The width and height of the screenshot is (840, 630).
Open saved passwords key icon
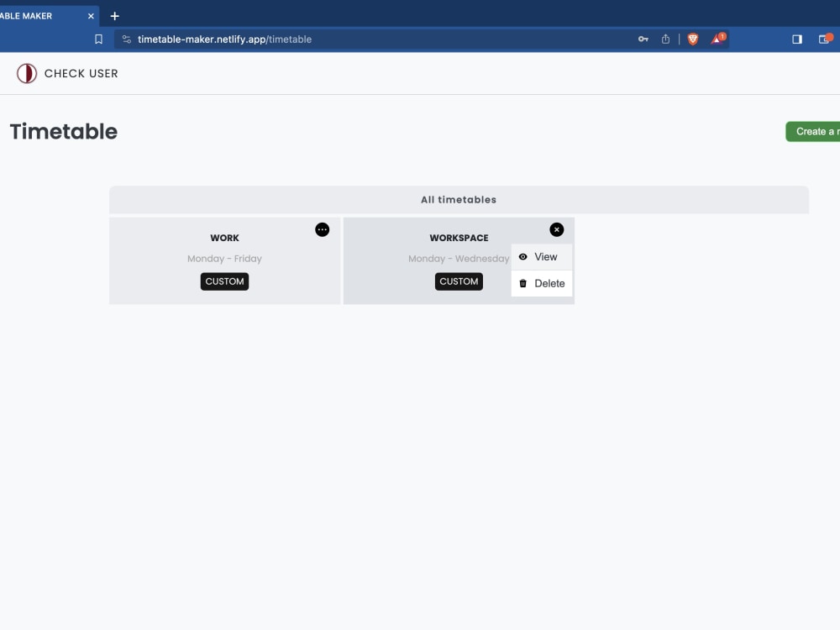643,39
